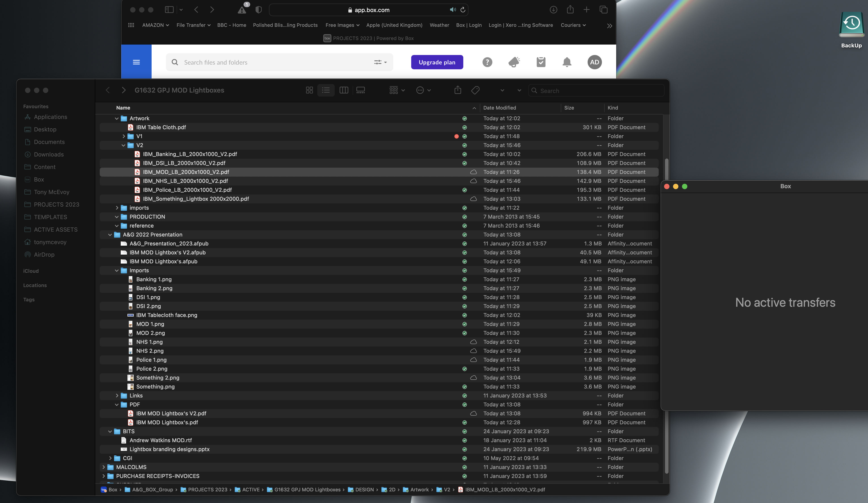
Task: Open new Safari tab with plus
Action: point(586,10)
